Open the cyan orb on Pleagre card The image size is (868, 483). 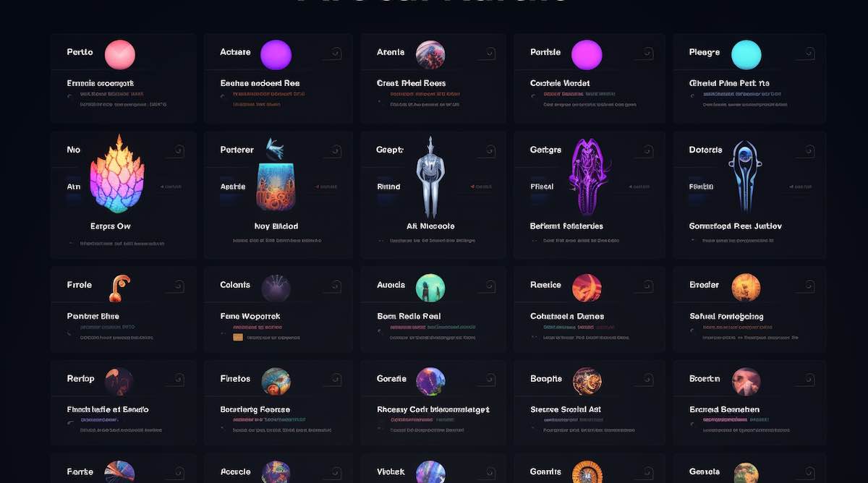pyautogui.click(x=746, y=54)
